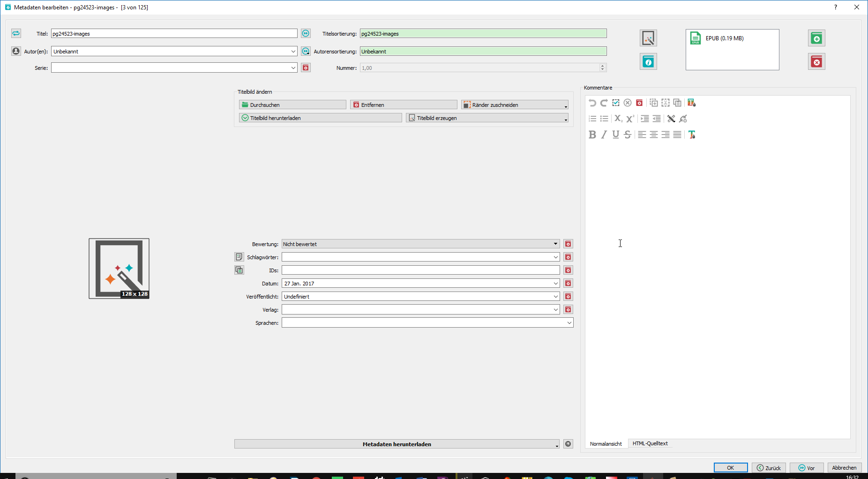The width and height of the screenshot is (868, 479).
Task: Justify comment text
Action: pos(677,135)
